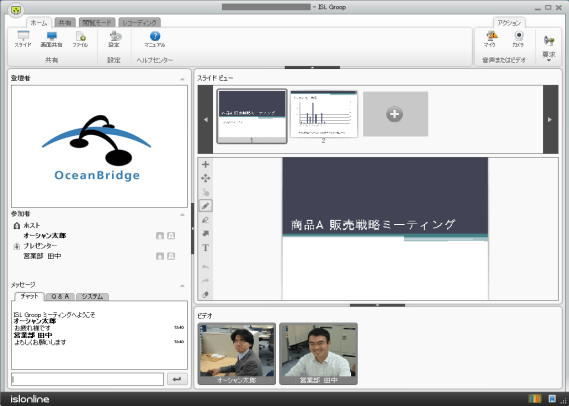Go to next slides with right arrow
Image resolution: width=569 pixels, height=406 pixels.
tap(550, 119)
